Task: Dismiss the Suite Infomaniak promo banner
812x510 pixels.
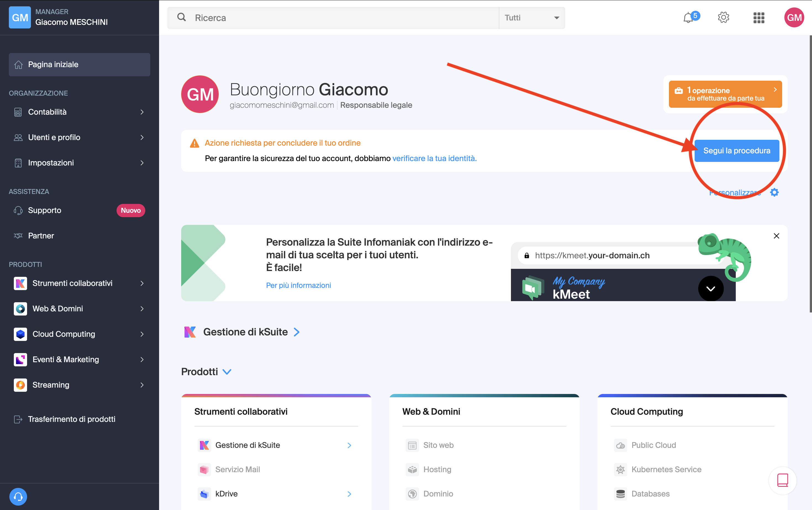Action: click(x=776, y=236)
